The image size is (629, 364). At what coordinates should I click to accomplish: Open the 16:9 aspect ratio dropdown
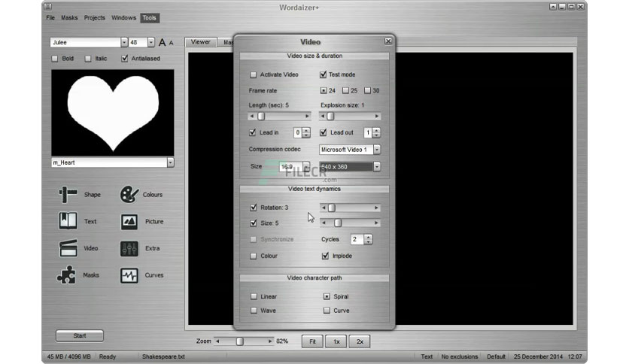[306, 166]
